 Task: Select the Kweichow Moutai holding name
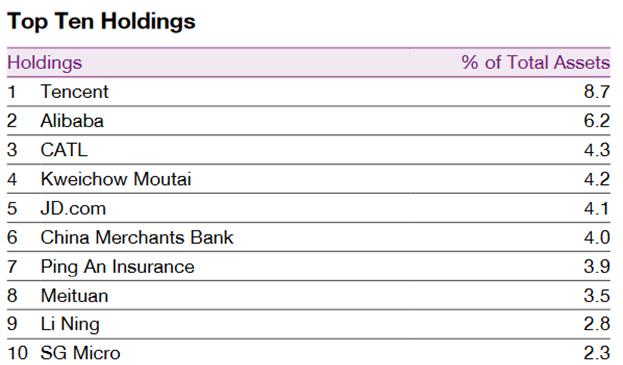point(116,179)
